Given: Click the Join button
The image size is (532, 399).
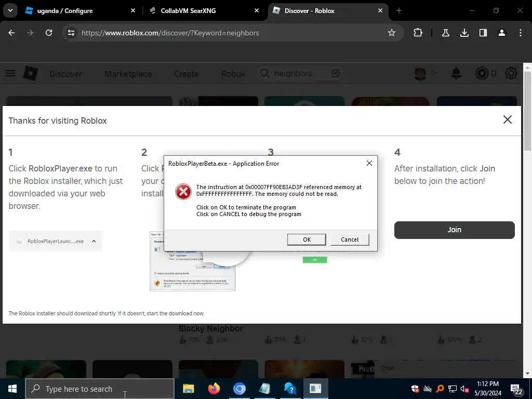Looking at the screenshot, I should (x=454, y=230).
